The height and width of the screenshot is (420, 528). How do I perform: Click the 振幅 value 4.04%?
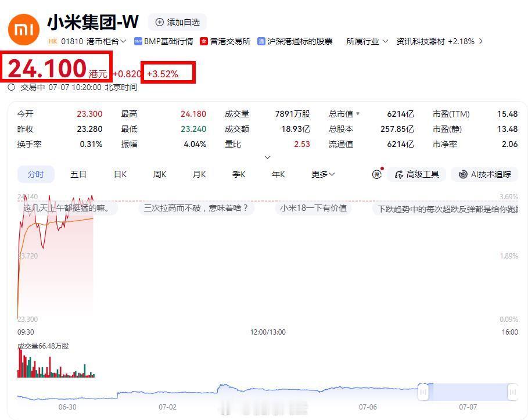(x=195, y=144)
